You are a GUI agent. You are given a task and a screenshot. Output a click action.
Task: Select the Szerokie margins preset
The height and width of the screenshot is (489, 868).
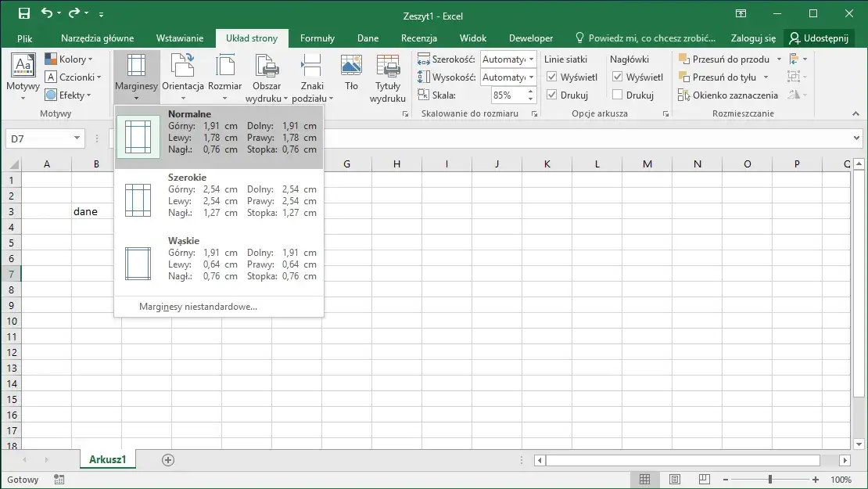[219, 195]
